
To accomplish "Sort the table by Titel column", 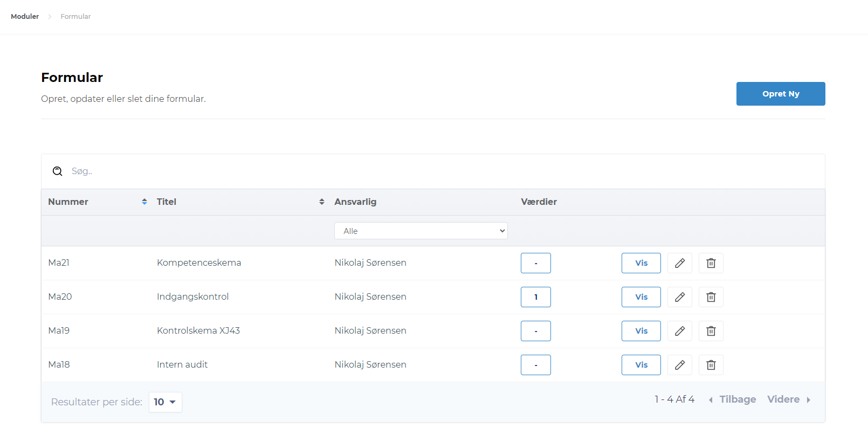I will pyautogui.click(x=321, y=202).
